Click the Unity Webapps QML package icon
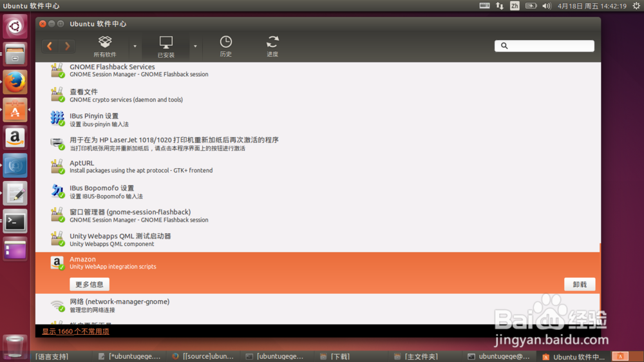The height and width of the screenshot is (362, 644). (x=57, y=239)
